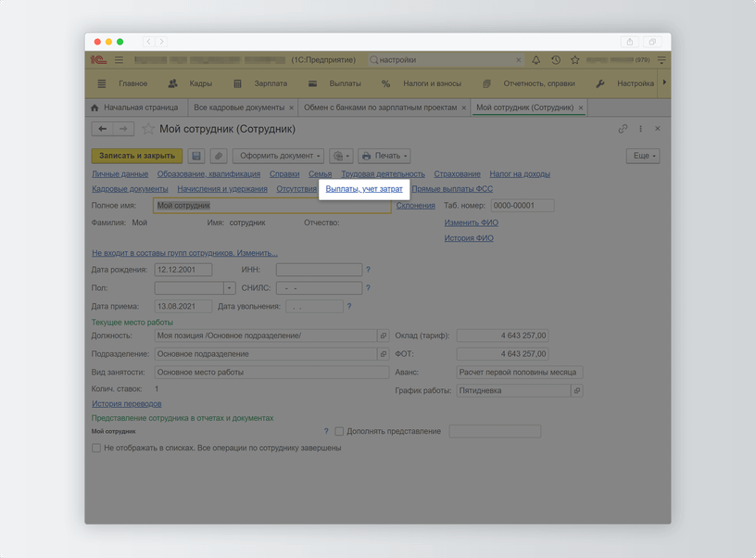Click into the Полное имя field

click(x=272, y=206)
